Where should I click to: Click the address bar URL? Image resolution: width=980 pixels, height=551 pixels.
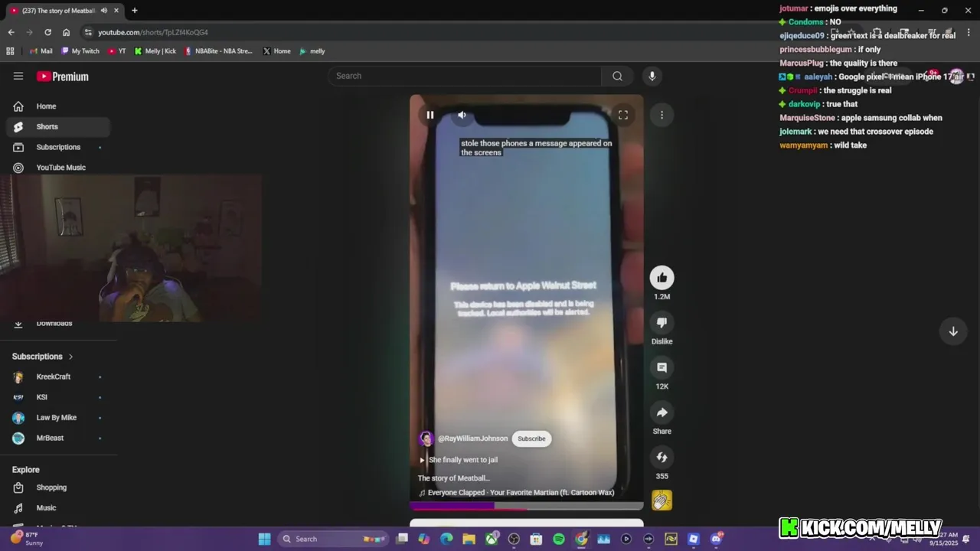pos(152,32)
